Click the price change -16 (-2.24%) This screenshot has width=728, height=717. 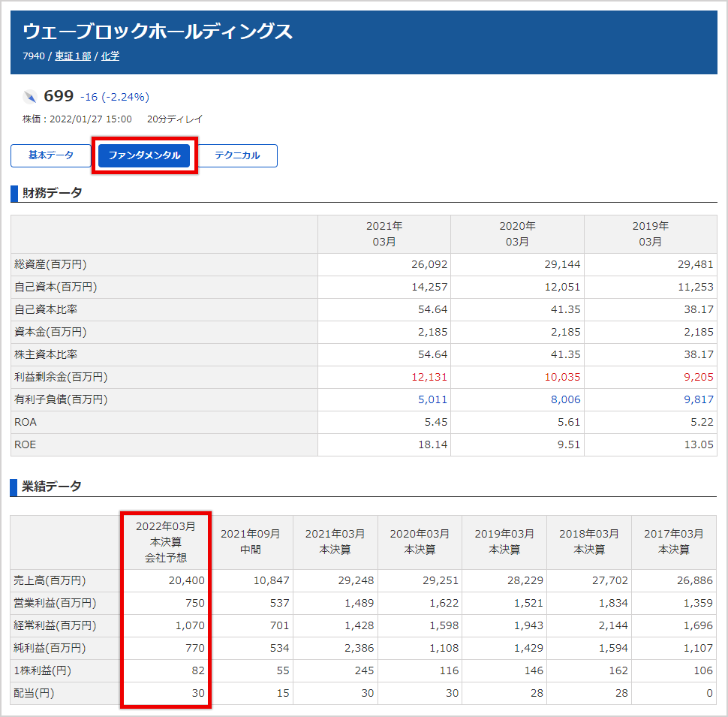115,97
